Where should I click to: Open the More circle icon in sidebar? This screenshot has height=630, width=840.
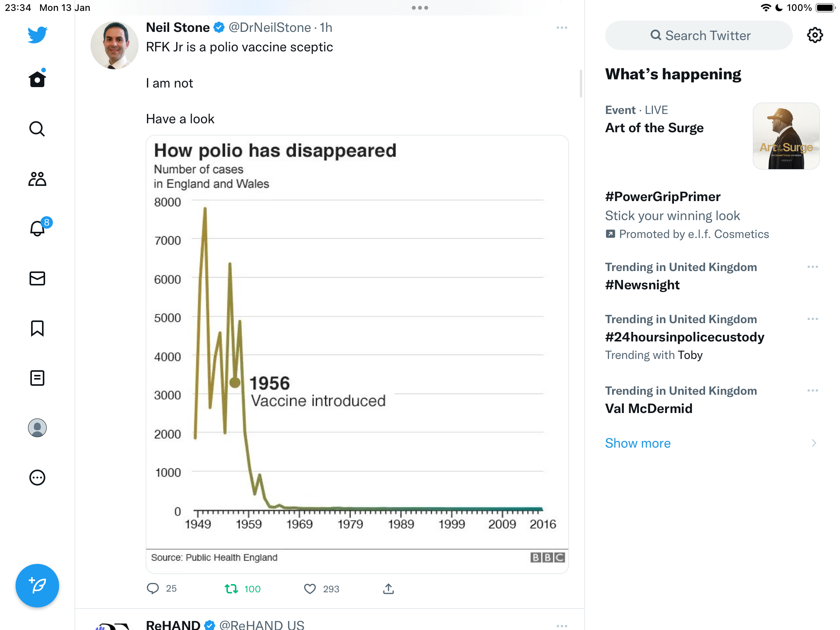(x=37, y=478)
